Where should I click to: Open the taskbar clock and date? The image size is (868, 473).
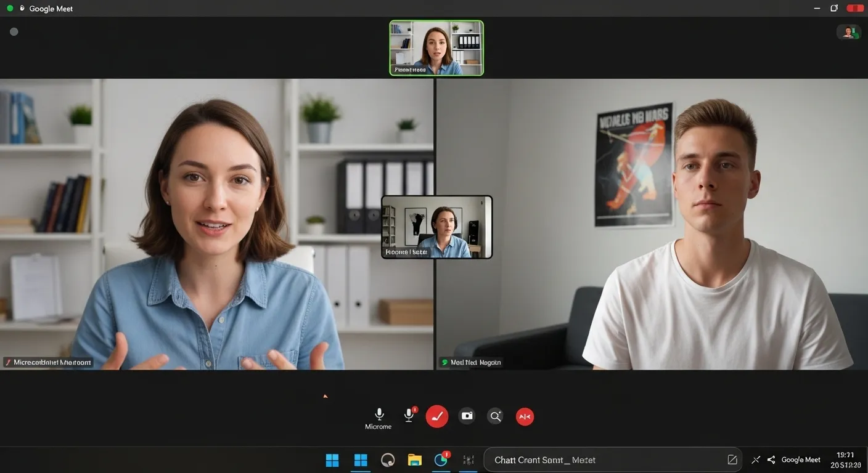[845, 460]
